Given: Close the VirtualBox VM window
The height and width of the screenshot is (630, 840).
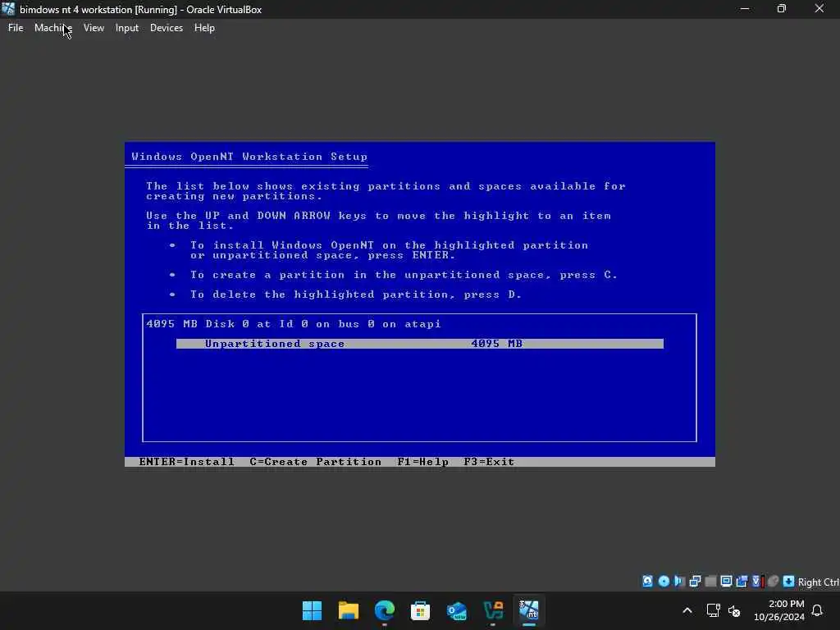Looking at the screenshot, I should [x=819, y=8].
